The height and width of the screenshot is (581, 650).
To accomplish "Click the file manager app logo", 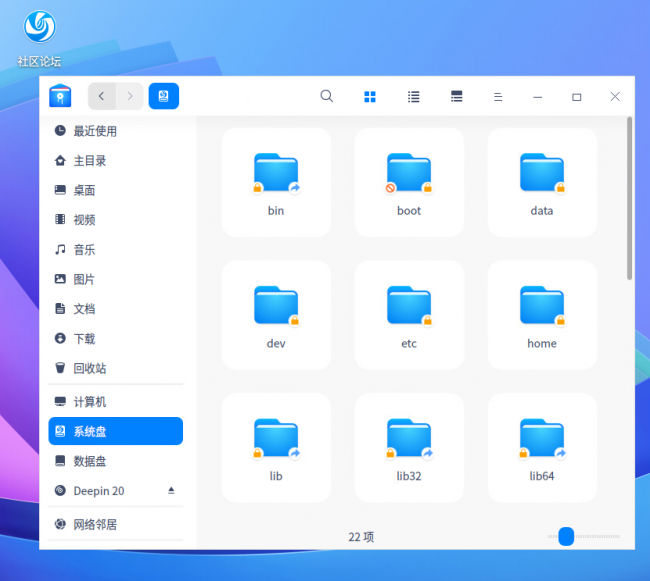I will [60, 96].
